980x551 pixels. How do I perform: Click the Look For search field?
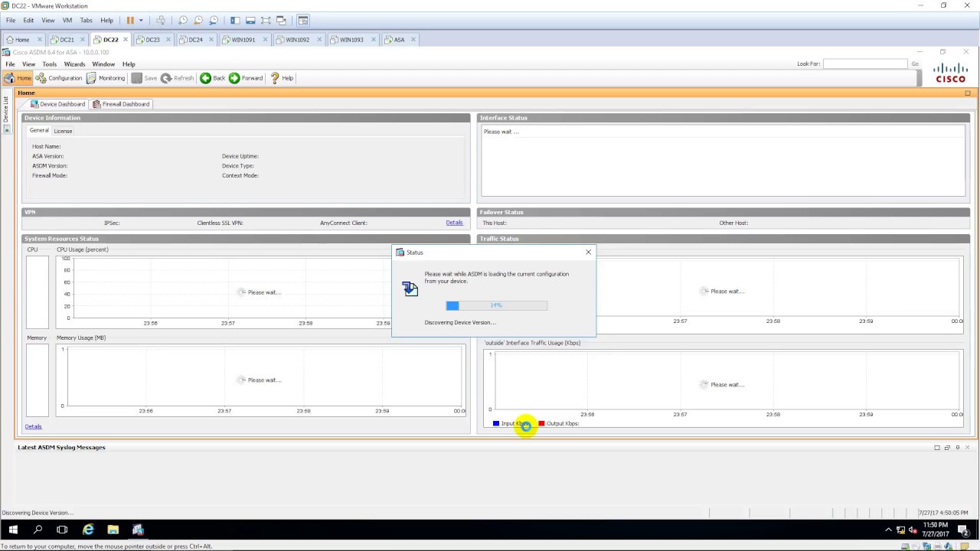pos(865,64)
